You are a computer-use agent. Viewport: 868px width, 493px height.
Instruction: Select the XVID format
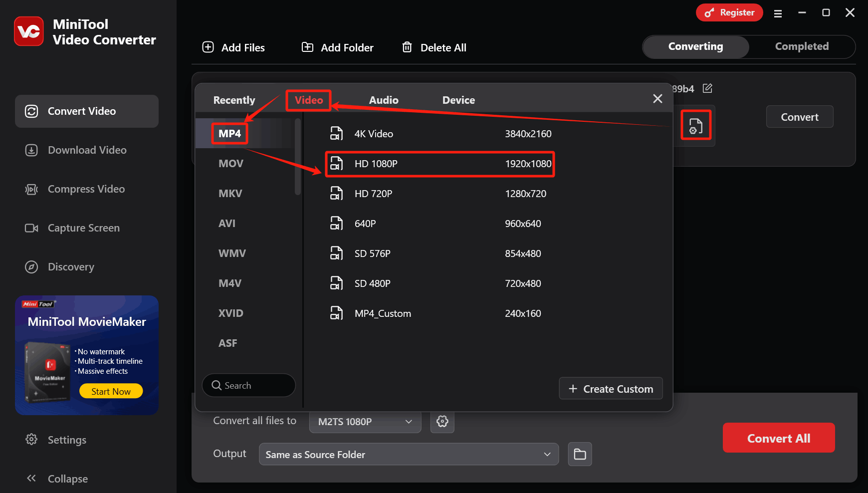(231, 313)
